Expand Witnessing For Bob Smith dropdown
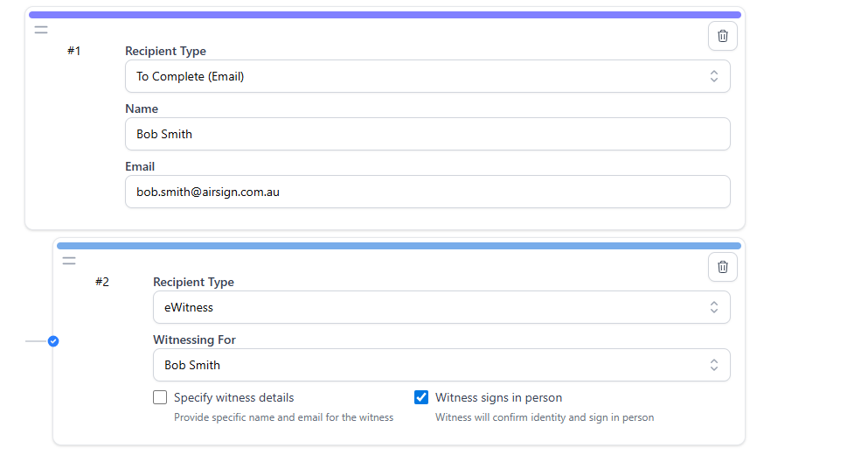868x455 pixels. 441,365
